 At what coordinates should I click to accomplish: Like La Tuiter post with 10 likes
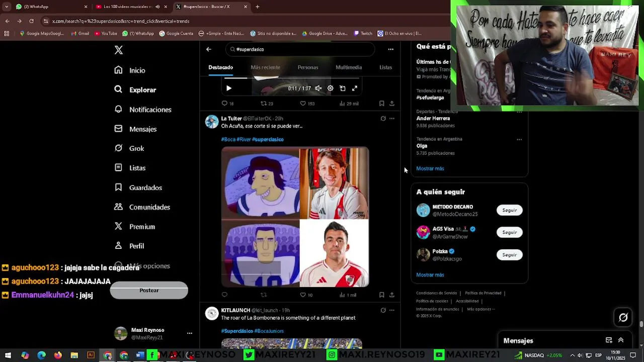[306, 295]
